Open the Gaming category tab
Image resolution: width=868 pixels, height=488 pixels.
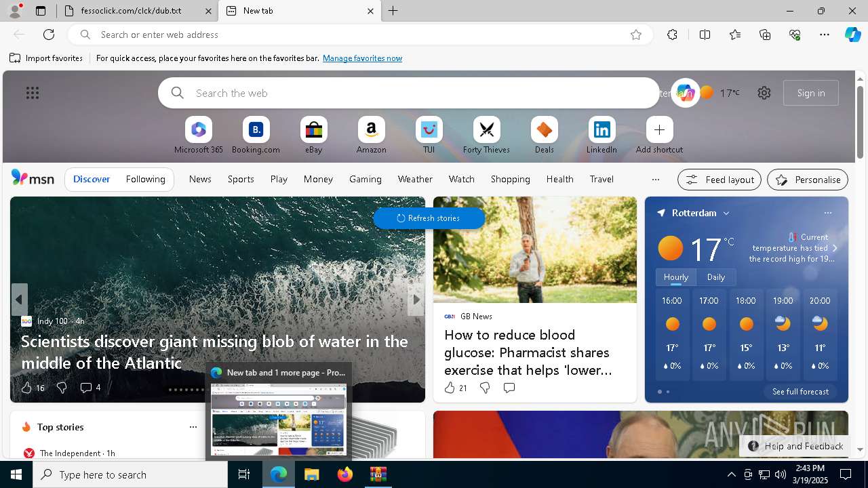pyautogui.click(x=366, y=180)
